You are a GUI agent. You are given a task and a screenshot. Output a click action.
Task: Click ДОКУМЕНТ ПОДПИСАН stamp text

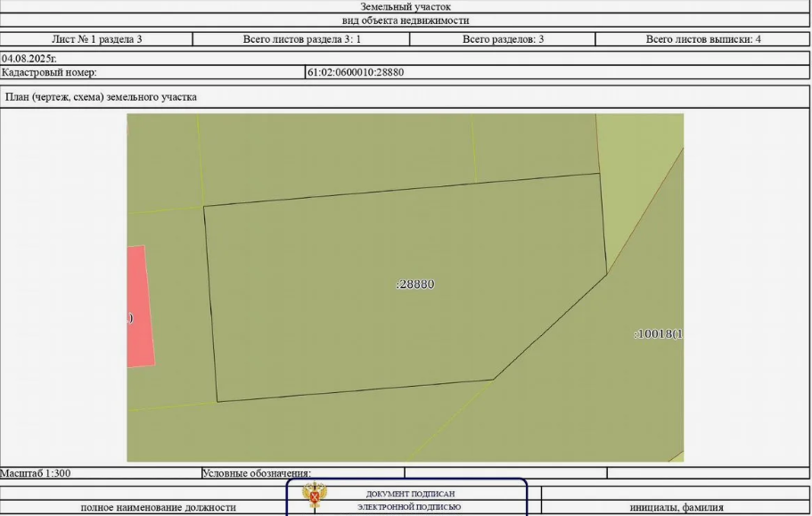pos(410,494)
